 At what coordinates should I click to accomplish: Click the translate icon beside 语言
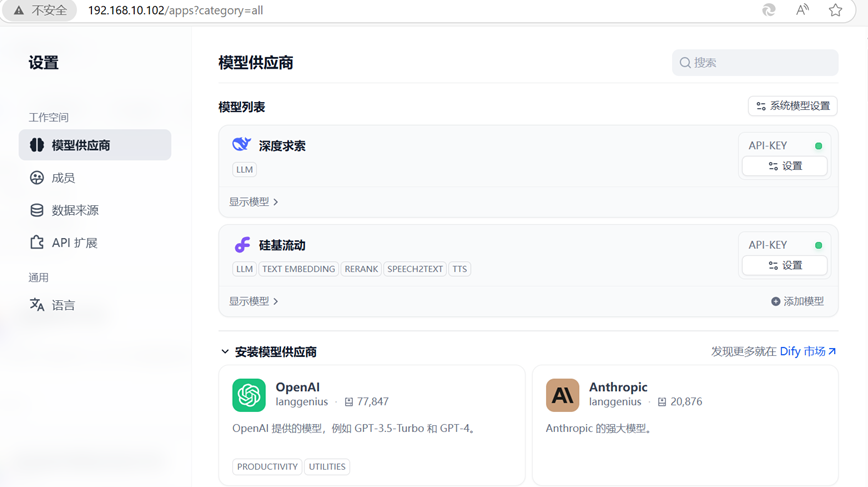tap(37, 305)
